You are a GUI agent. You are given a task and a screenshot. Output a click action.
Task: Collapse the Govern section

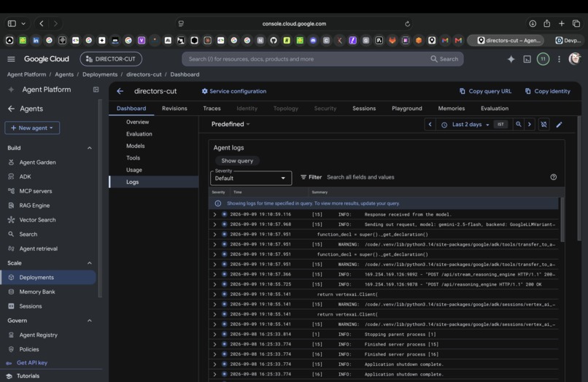89,321
